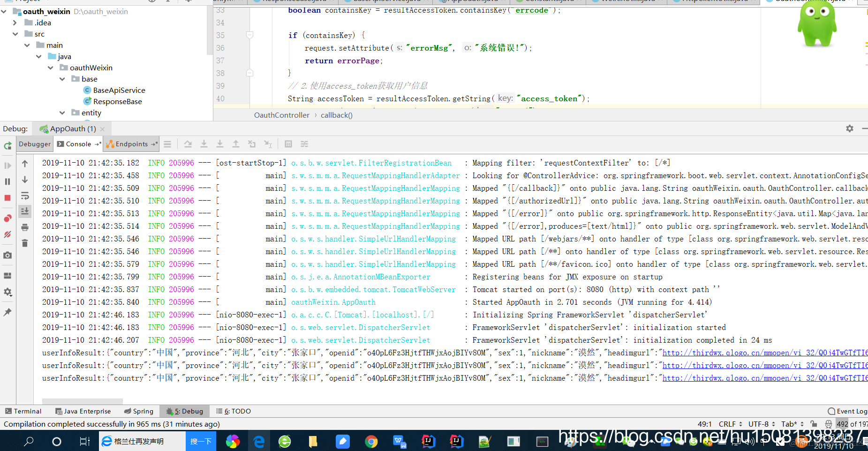Open Cortana from taskbar
This screenshot has width=868, height=451.
57,441
